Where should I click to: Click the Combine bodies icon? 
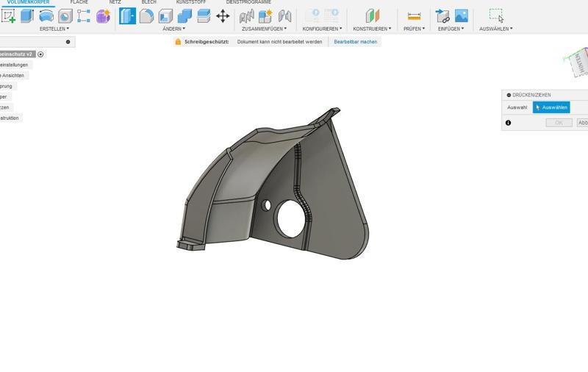click(x=184, y=16)
